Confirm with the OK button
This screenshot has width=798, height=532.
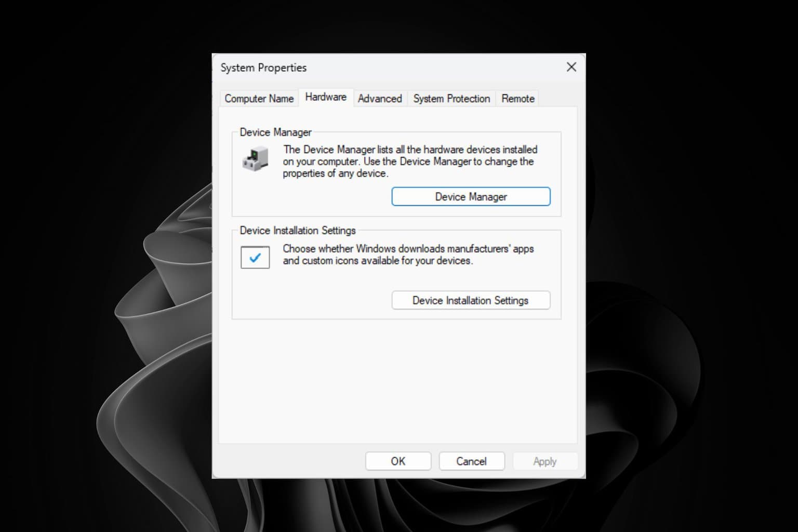398,461
